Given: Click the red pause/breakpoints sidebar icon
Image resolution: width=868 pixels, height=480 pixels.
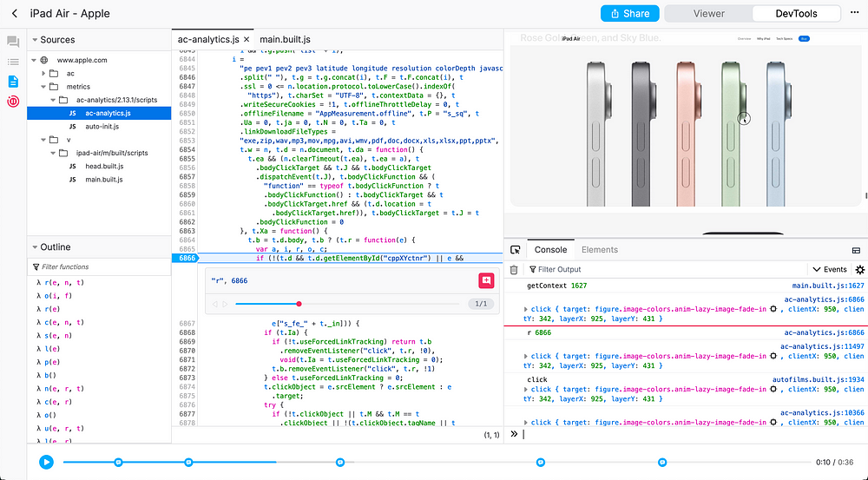Looking at the screenshot, I should (x=13, y=102).
